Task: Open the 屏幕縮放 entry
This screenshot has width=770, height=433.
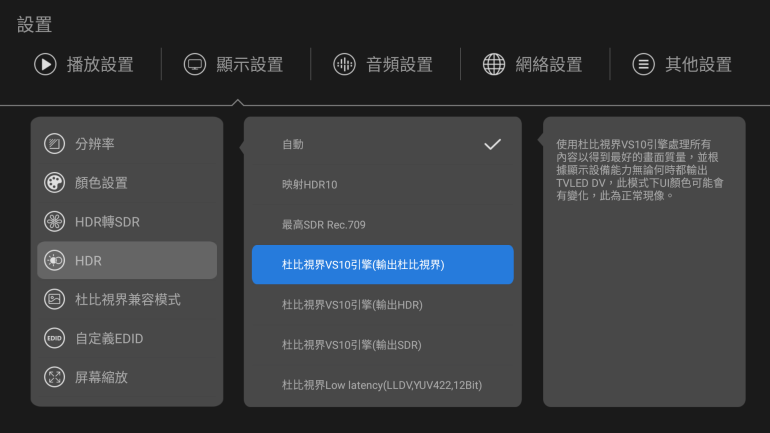Action: (x=127, y=377)
